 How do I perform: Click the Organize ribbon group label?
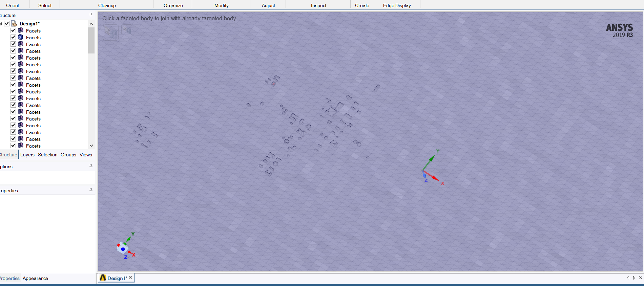click(x=173, y=5)
